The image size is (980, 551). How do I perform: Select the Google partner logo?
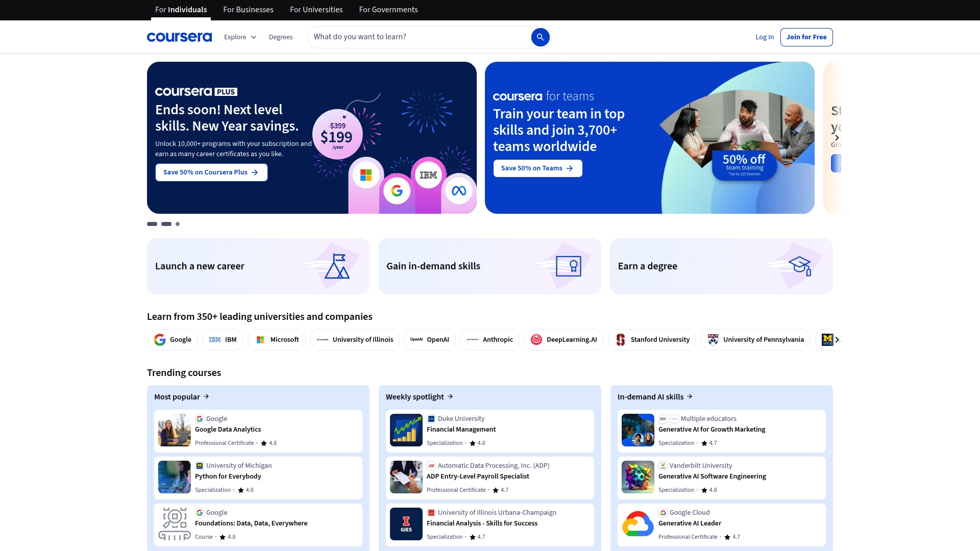point(172,339)
